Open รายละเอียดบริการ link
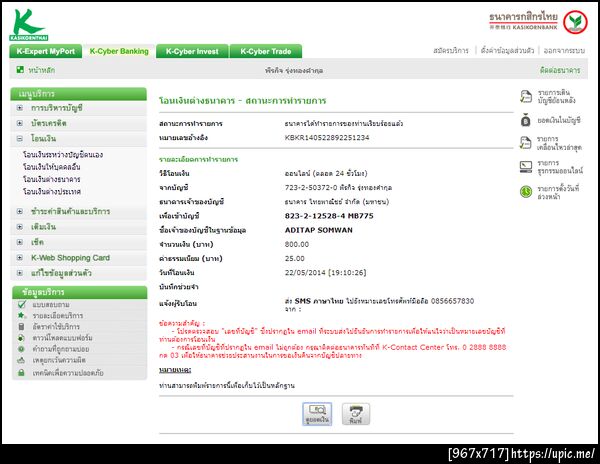Screen dimensions: 600x464 (x=58, y=316)
